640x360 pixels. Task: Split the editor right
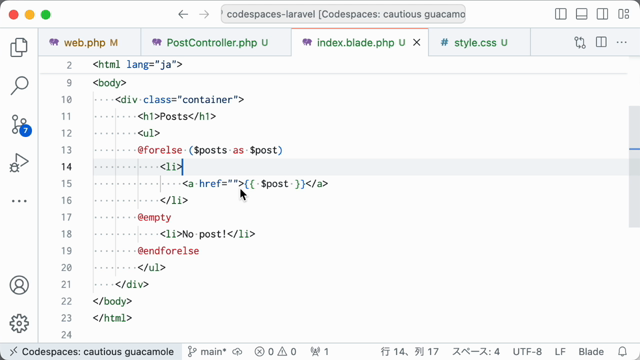point(601,42)
